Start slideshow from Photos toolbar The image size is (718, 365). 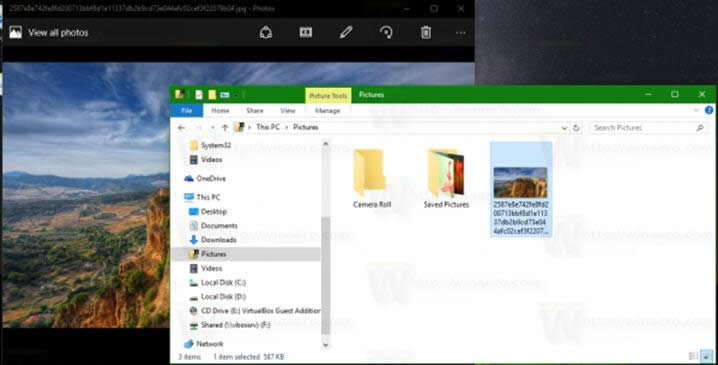tap(306, 32)
